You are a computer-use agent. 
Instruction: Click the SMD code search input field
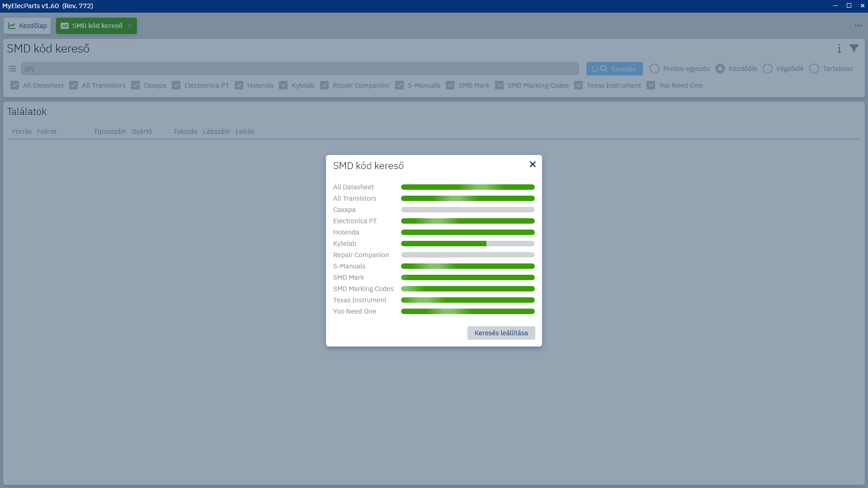299,69
